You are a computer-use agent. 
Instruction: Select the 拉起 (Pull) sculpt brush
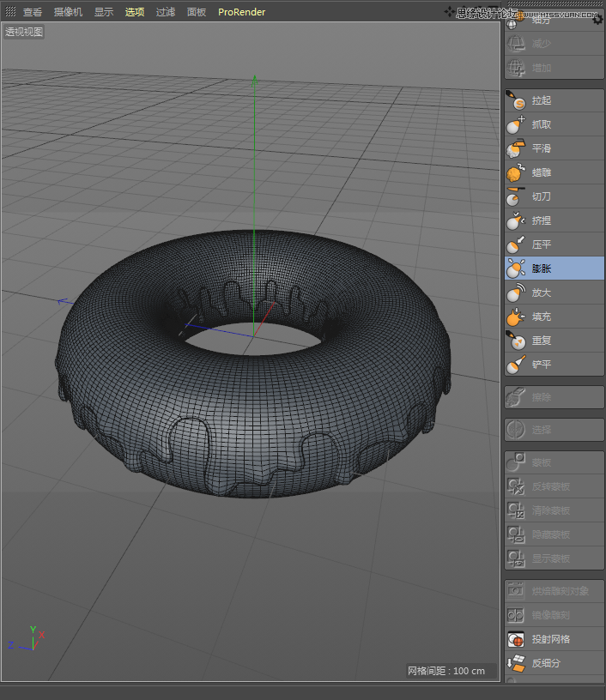[553, 100]
